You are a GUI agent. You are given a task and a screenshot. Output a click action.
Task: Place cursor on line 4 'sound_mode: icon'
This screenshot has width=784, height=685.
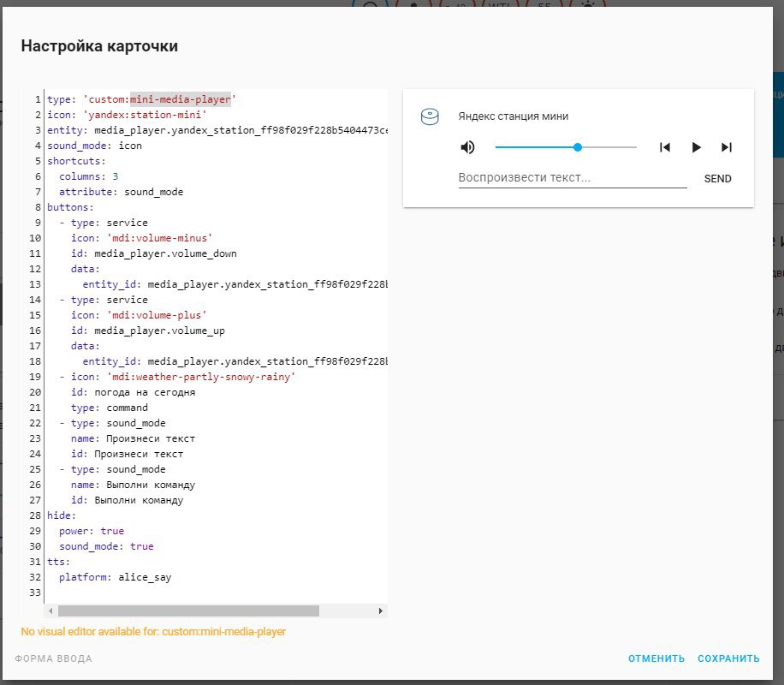[x=94, y=146]
